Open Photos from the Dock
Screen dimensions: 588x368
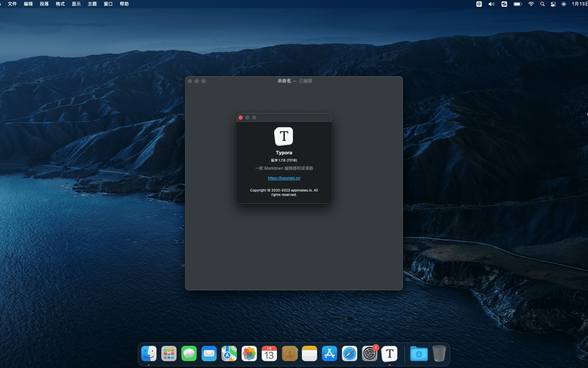pyautogui.click(x=249, y=354)
